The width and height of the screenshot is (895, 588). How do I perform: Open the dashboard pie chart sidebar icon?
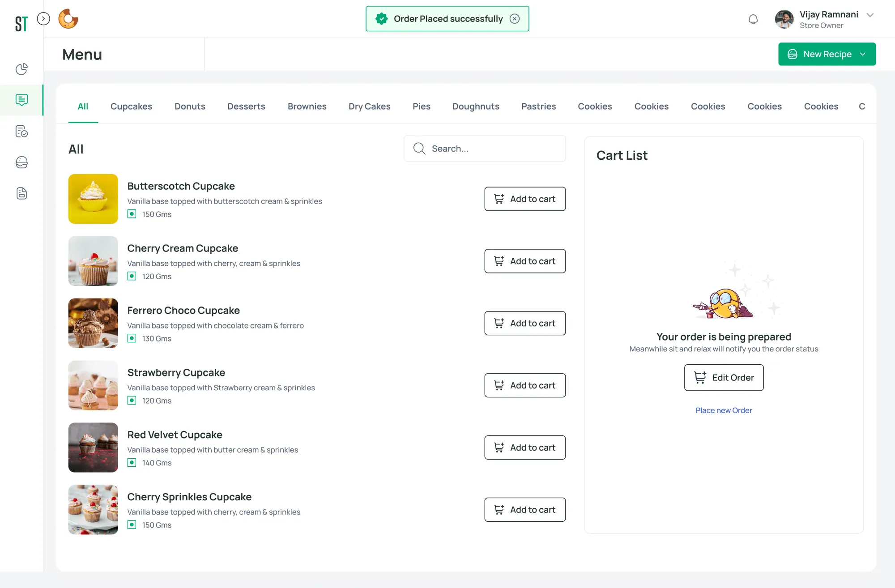[21, 69]
